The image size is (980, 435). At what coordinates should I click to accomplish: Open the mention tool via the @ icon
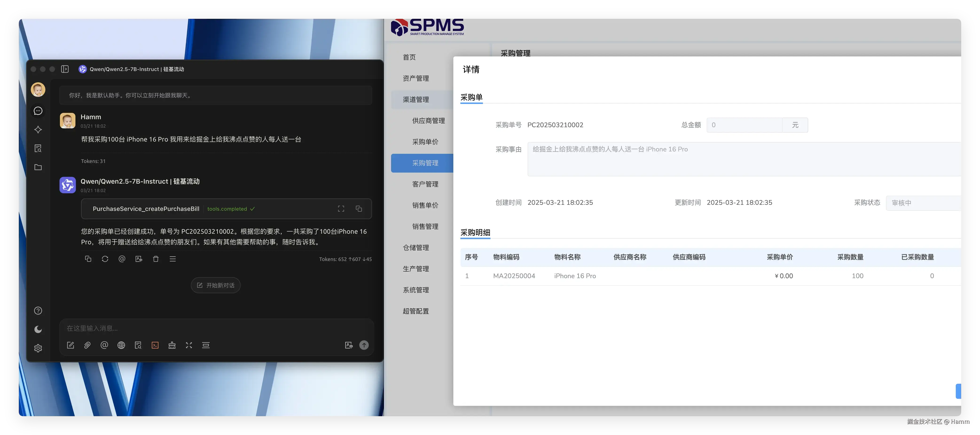coord(104,345)
